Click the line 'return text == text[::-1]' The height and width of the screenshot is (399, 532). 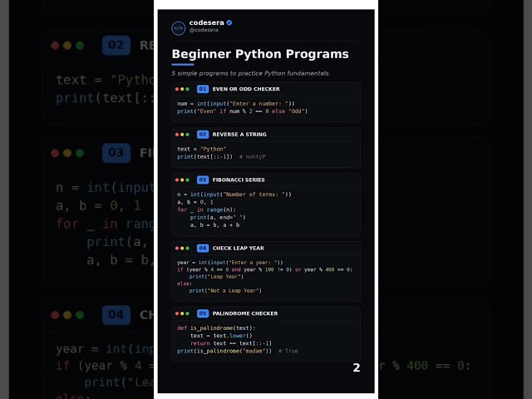click(x=231, y=343)
